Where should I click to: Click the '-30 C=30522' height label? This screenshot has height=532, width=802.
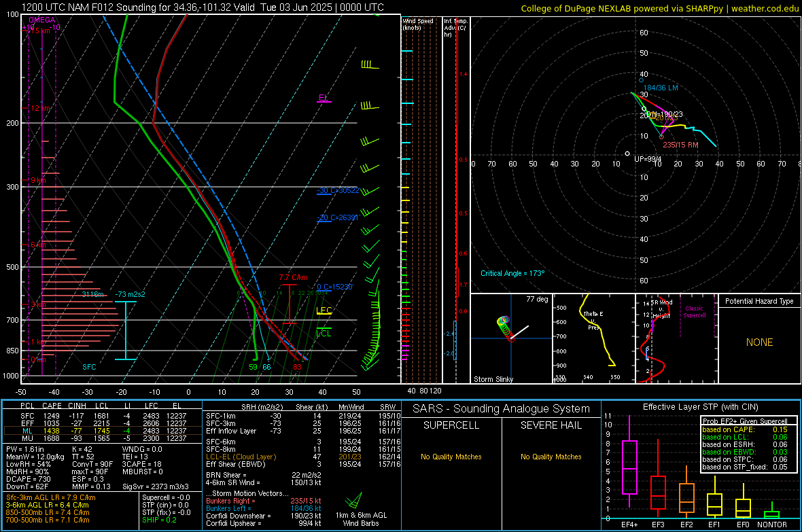[x=338, y=190]
